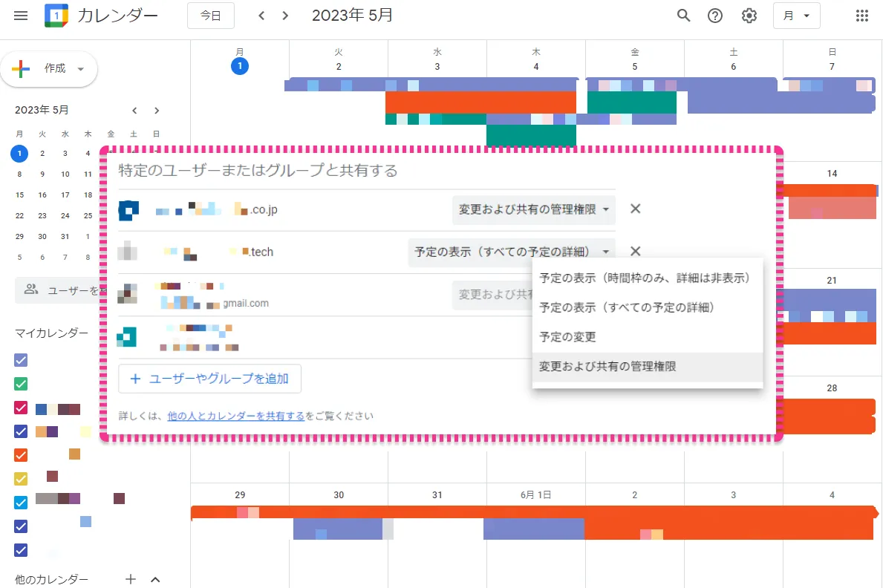
Task: Choose 予定の表示（すべての予定の詳細）in the open menu
Action: click(x=647, y=307)
